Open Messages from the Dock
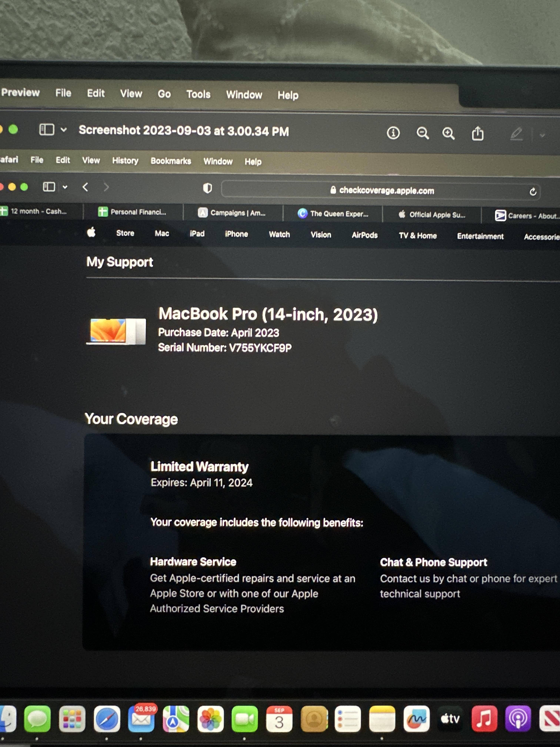560x747 pixels. click(x=37, y=719)
